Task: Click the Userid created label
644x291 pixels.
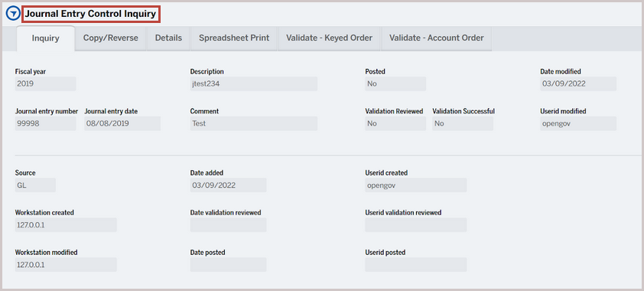Action: coord(386,173)
